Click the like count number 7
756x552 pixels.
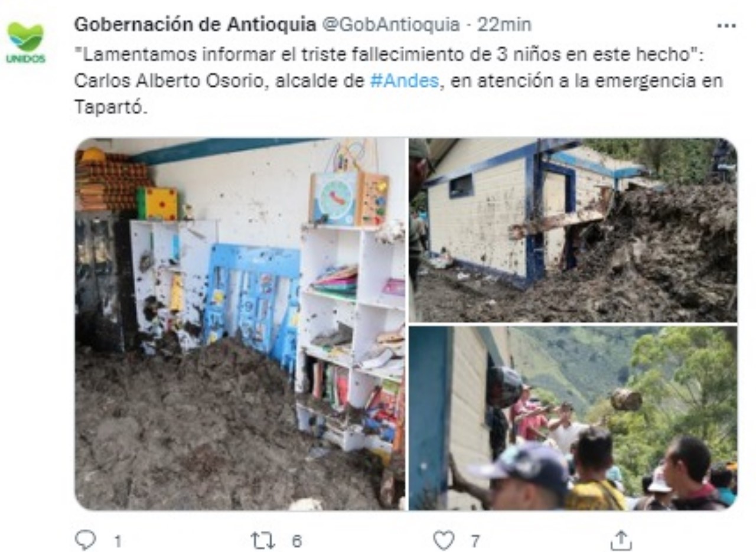(475, 540)
